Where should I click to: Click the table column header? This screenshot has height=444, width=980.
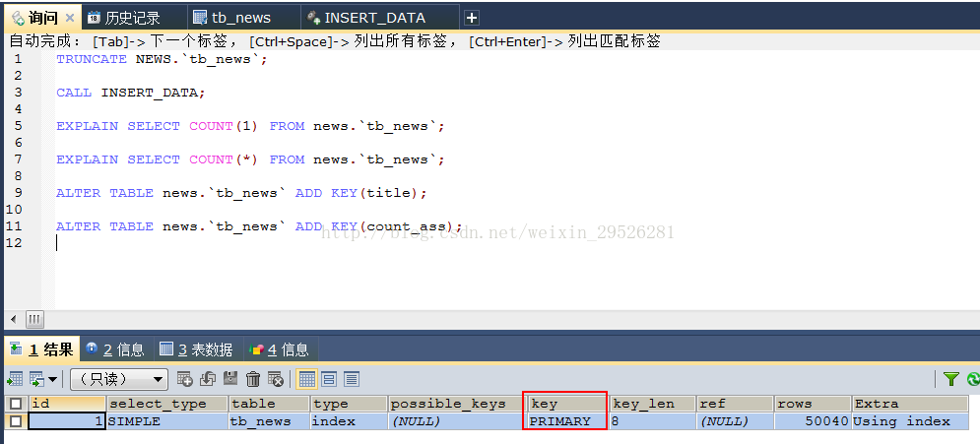click(x=269, y=404)
